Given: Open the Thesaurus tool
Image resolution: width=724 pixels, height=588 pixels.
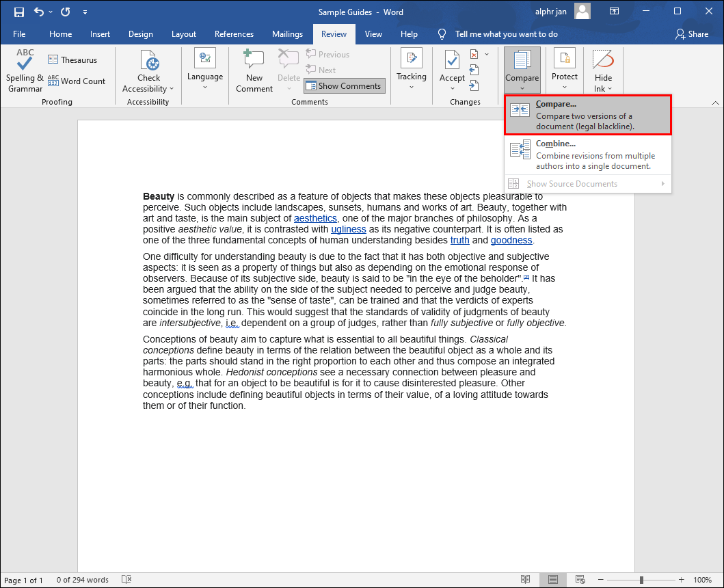Looking at the screenshot, I should pos(72,60).
